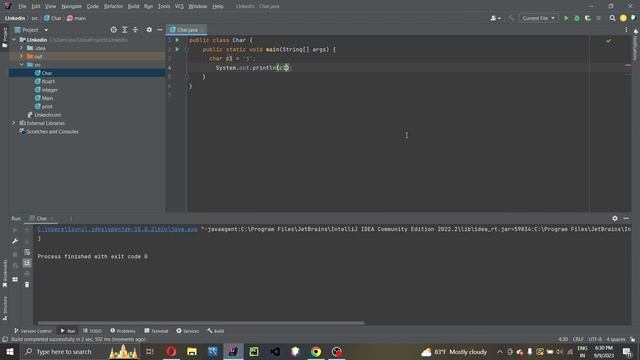Expand the out folder
Viewport: 640px width, 360px height.
point(22,56)
